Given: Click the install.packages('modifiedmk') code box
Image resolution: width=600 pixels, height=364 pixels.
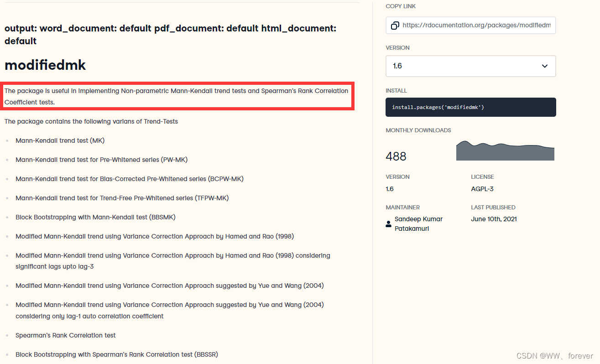Looking at the screenshot, I should [x=471, y=107].
